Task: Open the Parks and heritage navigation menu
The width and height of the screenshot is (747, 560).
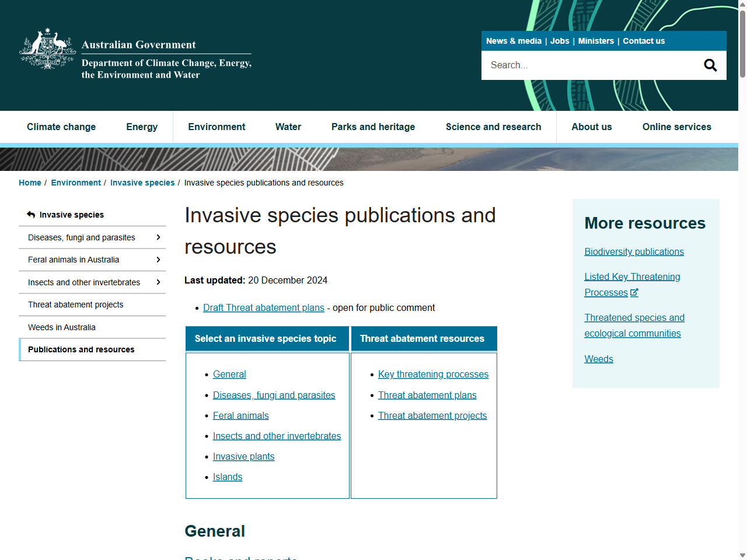Action: tap(373, 127)
